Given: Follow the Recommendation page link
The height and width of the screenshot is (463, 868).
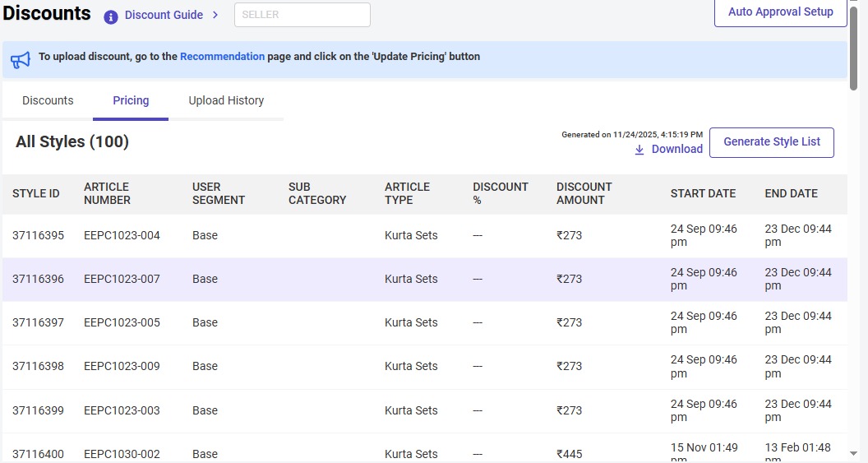Looking at the screenshot, I should tap(222, 57).
